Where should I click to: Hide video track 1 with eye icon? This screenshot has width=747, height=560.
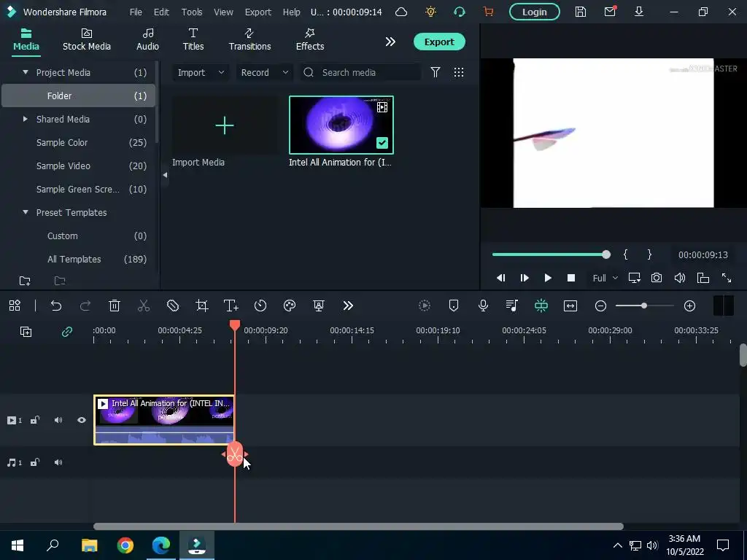coord(82,420)
